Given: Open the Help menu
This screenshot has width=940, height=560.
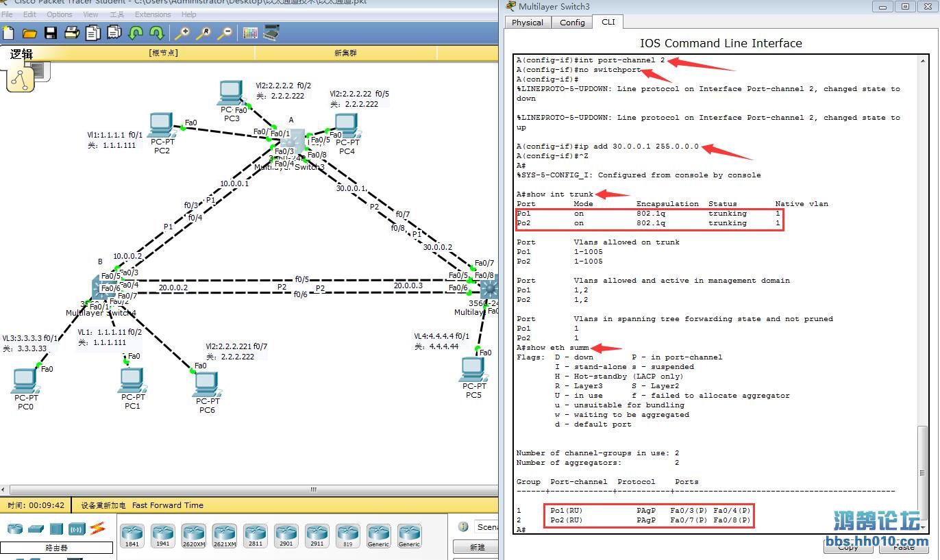Looking at the screenshot, I should tap(188, 14).
